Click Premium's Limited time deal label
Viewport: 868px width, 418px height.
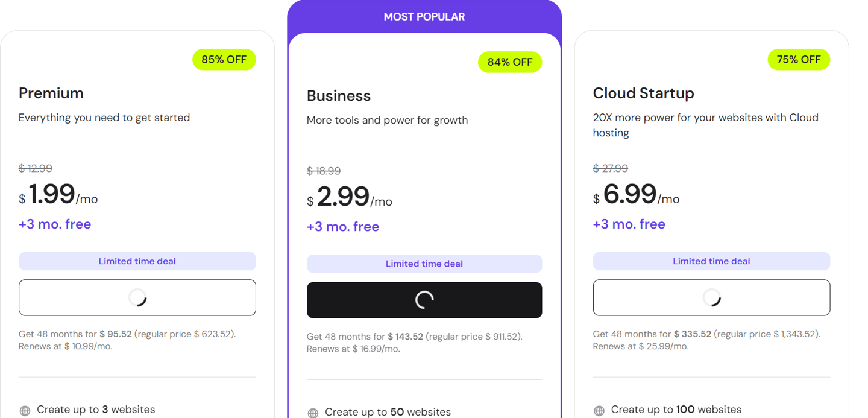[137, 261]
